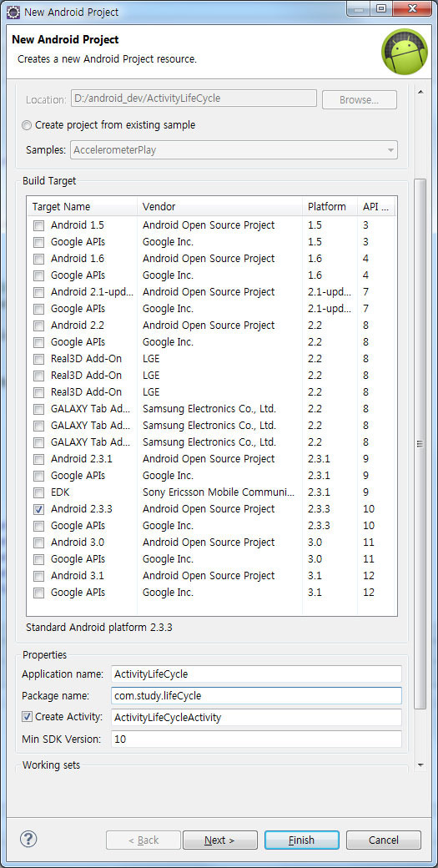Open the Samples AccelerometerPlay dropdown
The height and width of the screenshot is (868, 438).
pyautogui.click(x=234, y=149)
